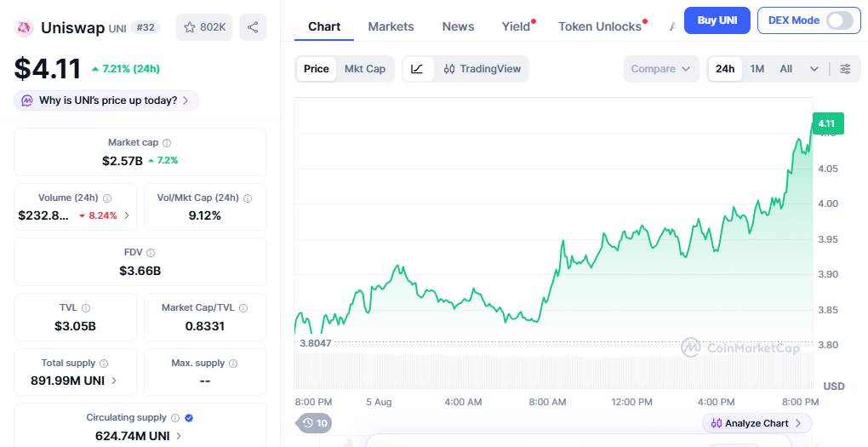Select the 1M time range
Viewport: 868px width, 447px height.
757,69
